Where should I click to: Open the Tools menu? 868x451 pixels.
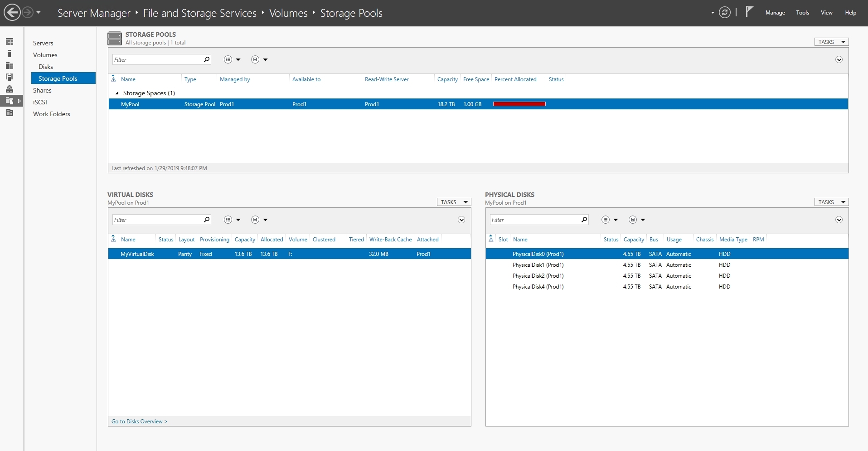coord(802,12)
